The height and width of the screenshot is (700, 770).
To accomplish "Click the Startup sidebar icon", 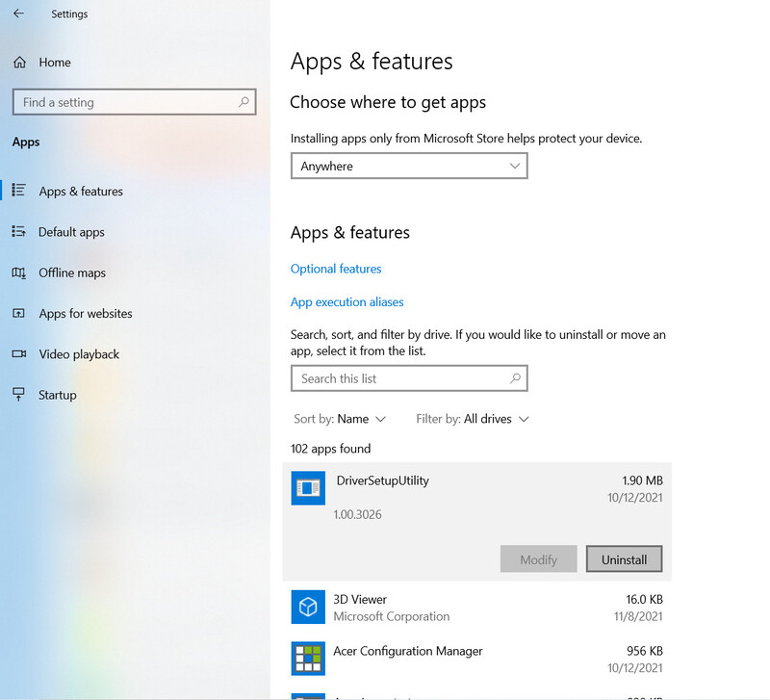I will point(18,394).
